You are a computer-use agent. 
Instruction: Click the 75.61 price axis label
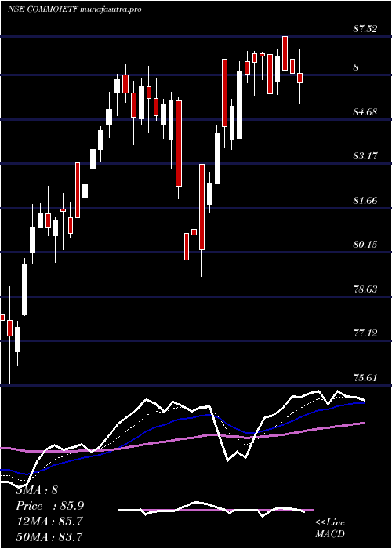365,377
